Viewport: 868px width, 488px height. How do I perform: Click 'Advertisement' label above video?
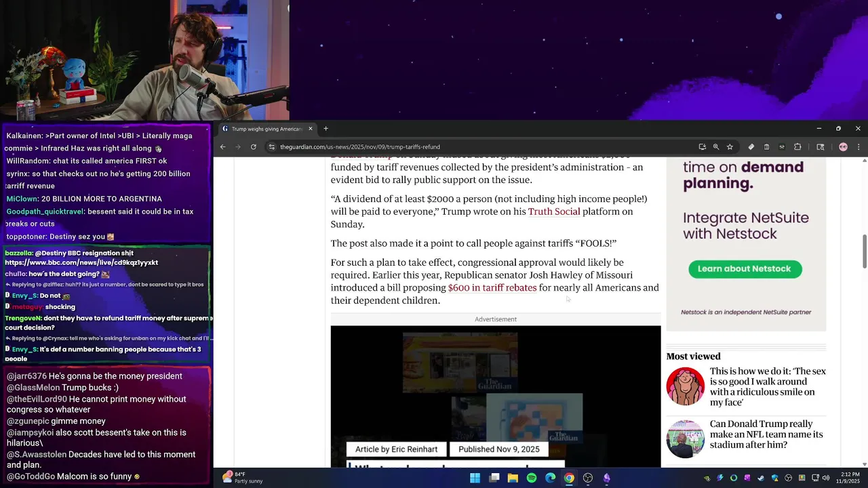point(496,319)
